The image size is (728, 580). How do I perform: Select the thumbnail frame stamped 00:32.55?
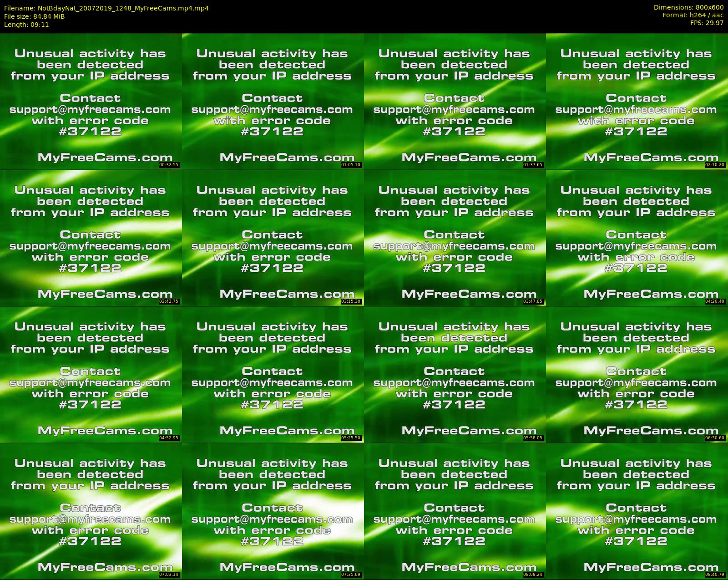pyautogui.click(x=91, y=101)
